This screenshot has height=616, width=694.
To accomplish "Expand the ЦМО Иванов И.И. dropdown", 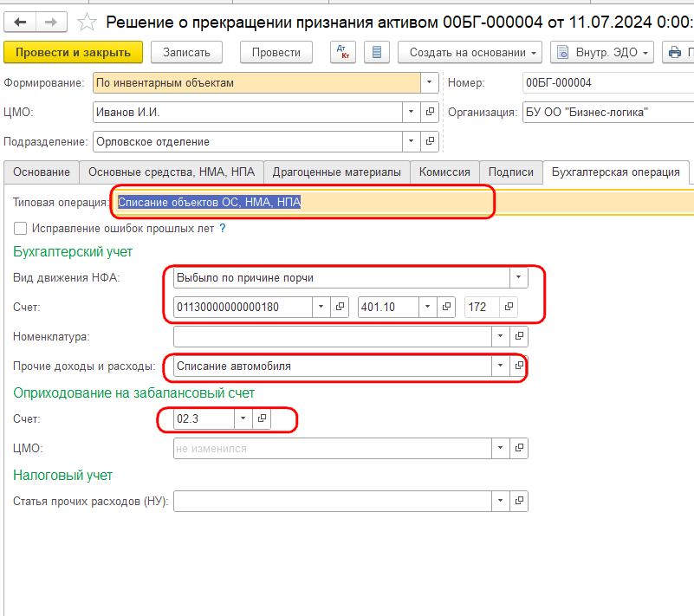I will 412,112.
